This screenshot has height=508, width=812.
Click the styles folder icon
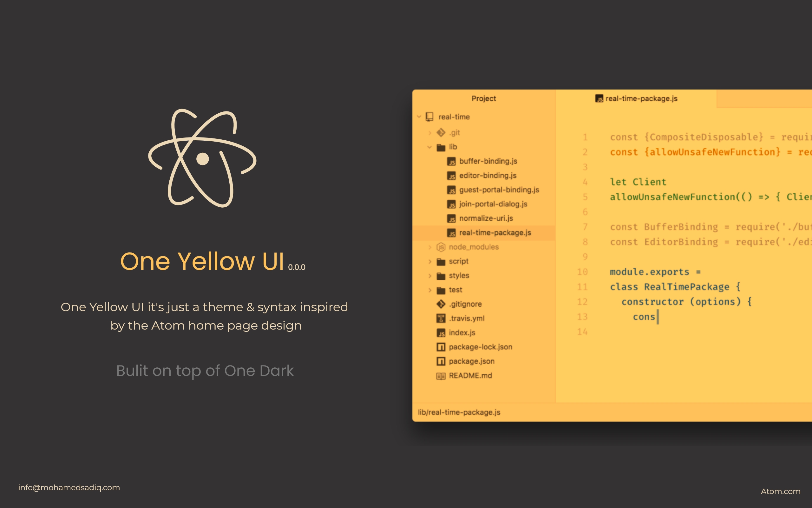(441, 276)
